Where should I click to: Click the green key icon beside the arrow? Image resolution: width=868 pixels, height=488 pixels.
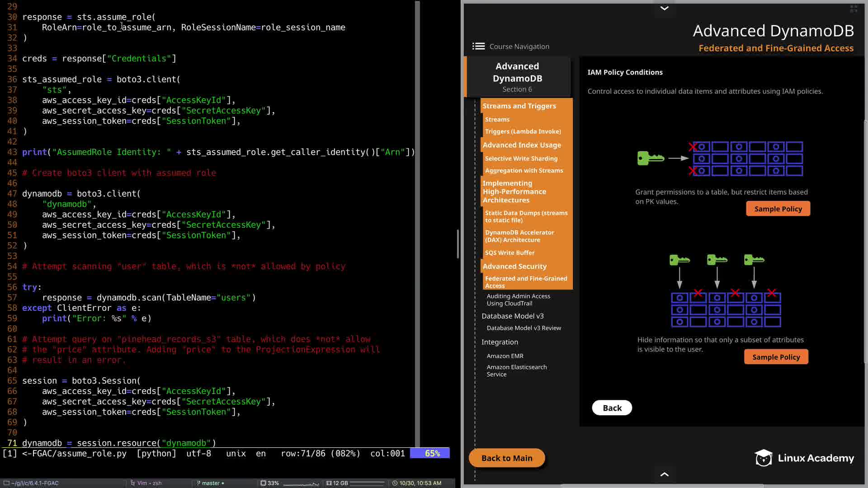tap(650, 158)
